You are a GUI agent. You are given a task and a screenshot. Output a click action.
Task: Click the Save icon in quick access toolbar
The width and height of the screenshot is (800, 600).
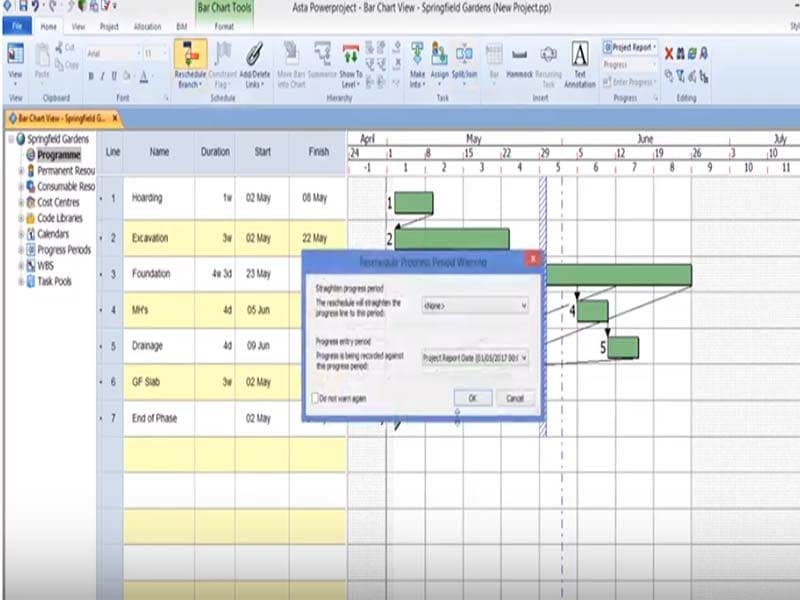coord(22,6)
